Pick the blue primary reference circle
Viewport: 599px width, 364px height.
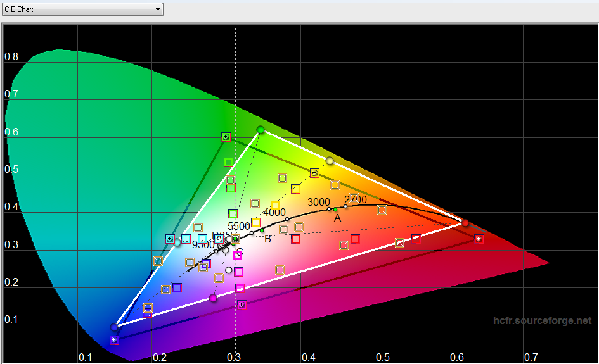tap(114, 327)
